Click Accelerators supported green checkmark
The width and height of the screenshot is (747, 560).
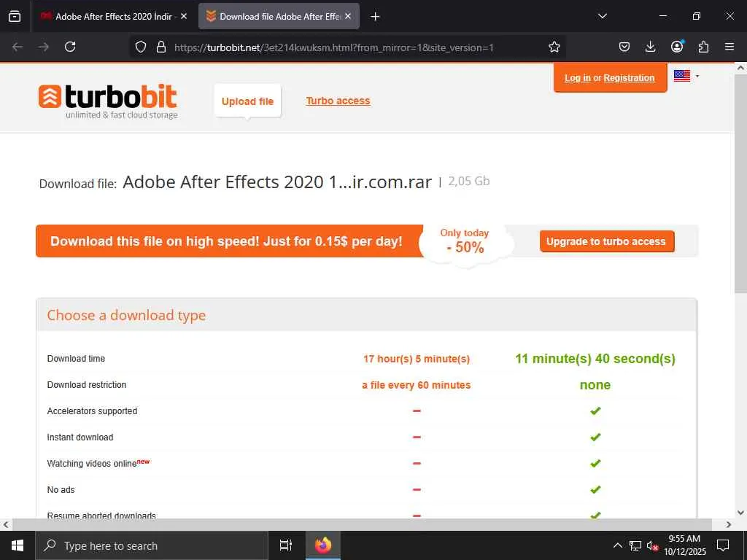(x=595, y=411)
